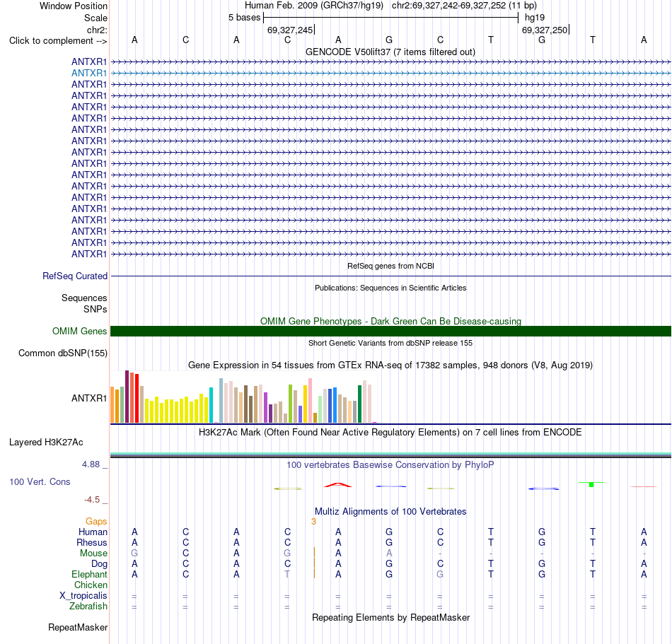The image size is (672, 644).
Task: Select the OMIM Genes track label
Action: pos(79,331)
